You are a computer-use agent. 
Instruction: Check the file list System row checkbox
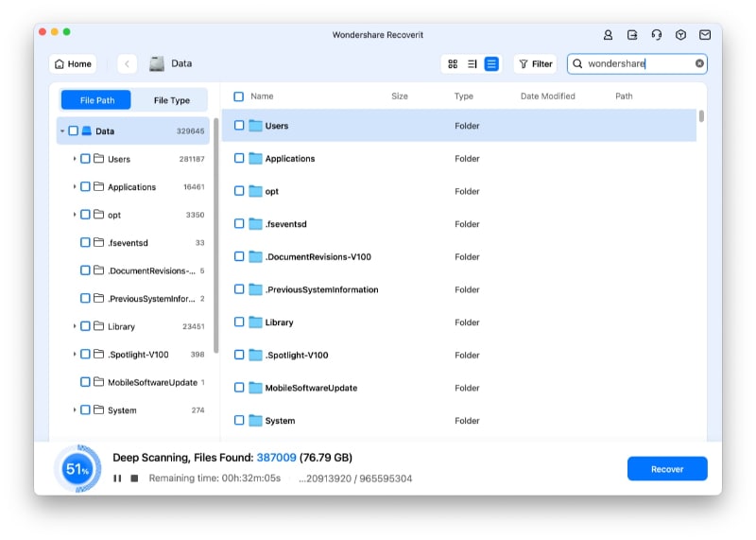click(239, 420)
